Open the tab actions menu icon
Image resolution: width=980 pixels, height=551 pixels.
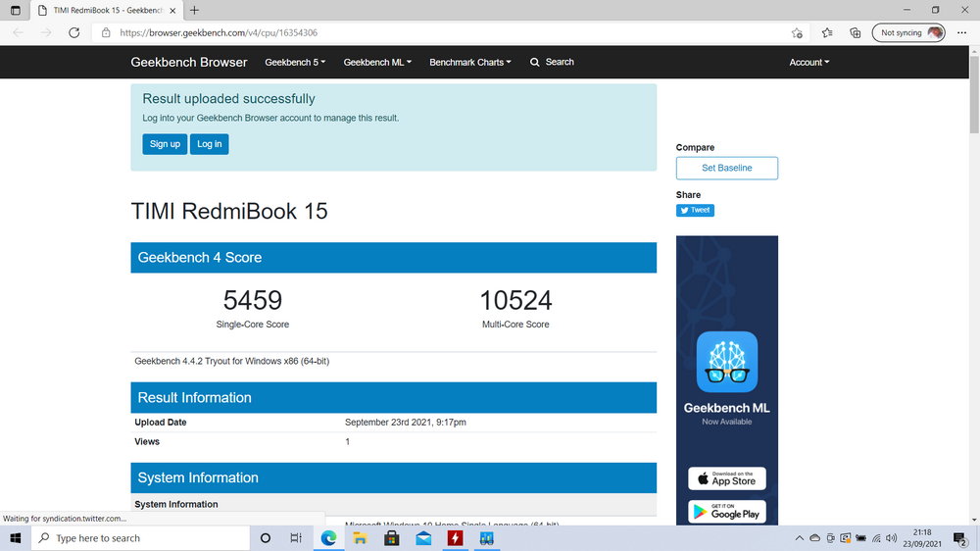16,10
